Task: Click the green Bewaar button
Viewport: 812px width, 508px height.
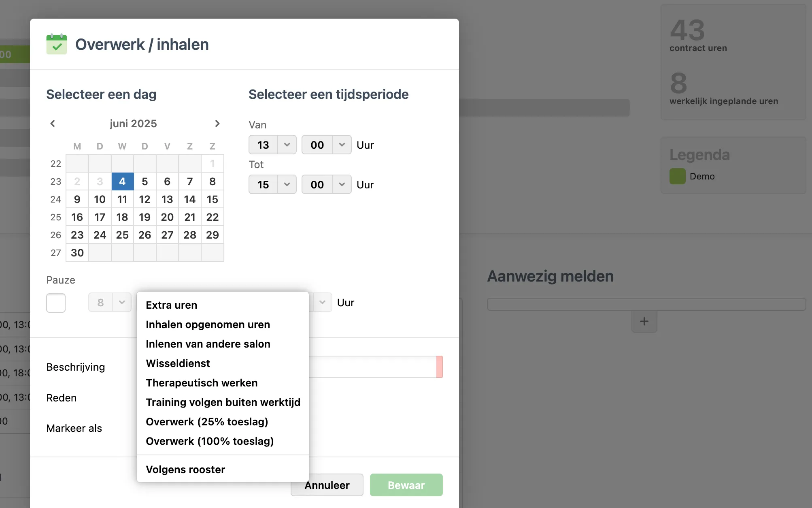Action: (x=406, y=485)
